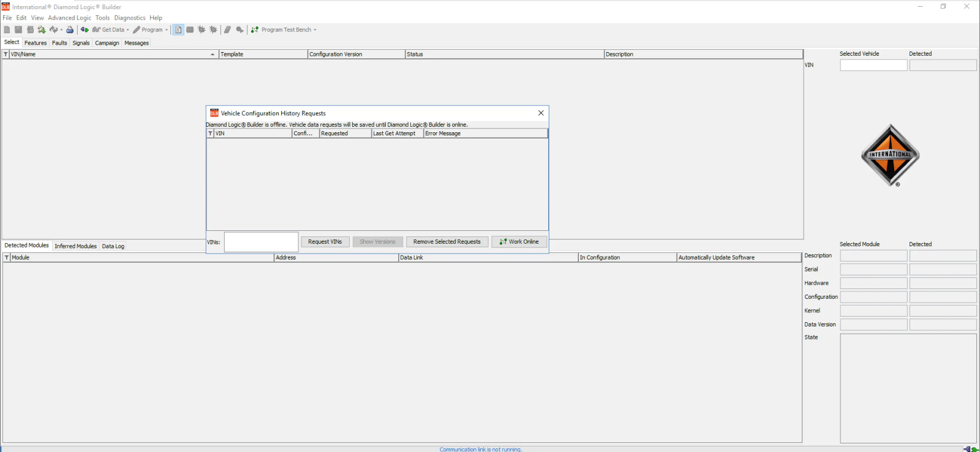Switch to the Faults tab

pyautogui.click(x=59, y=43)
